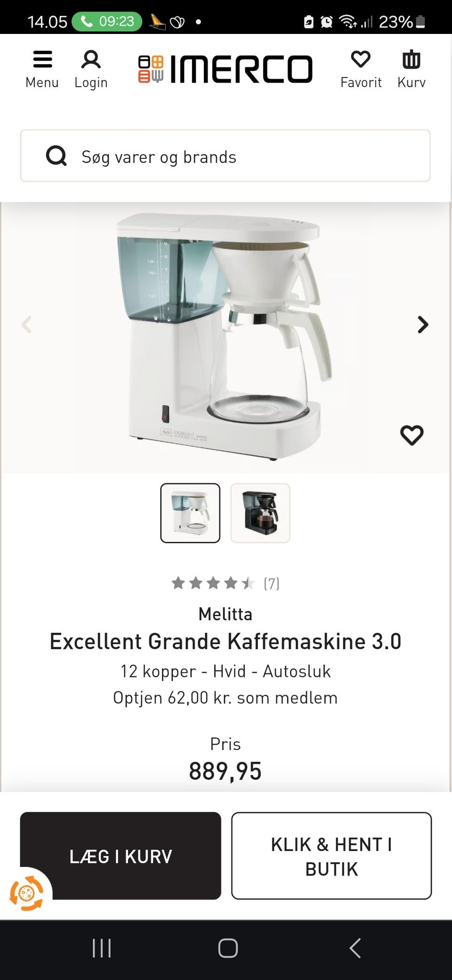Screen dimensions: 452x980
Task: Tap Android back navigation button
Action: tap(355, 948)
